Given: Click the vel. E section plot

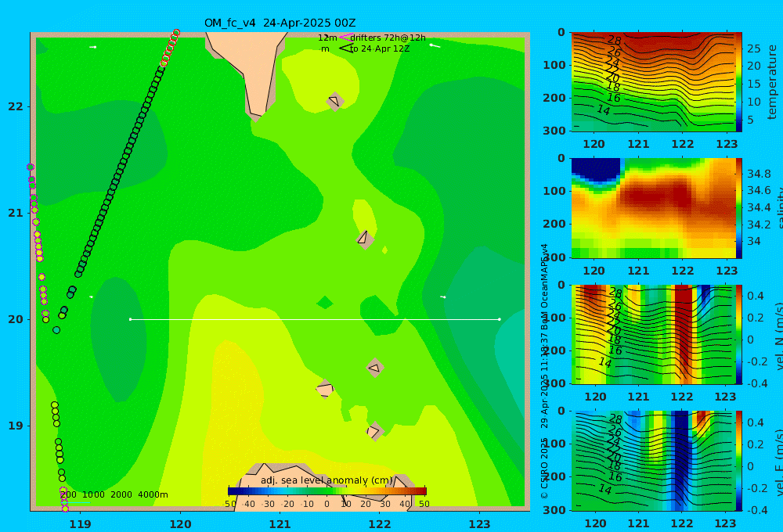Looking at the screenshot, I should click(x=653, y=461).
